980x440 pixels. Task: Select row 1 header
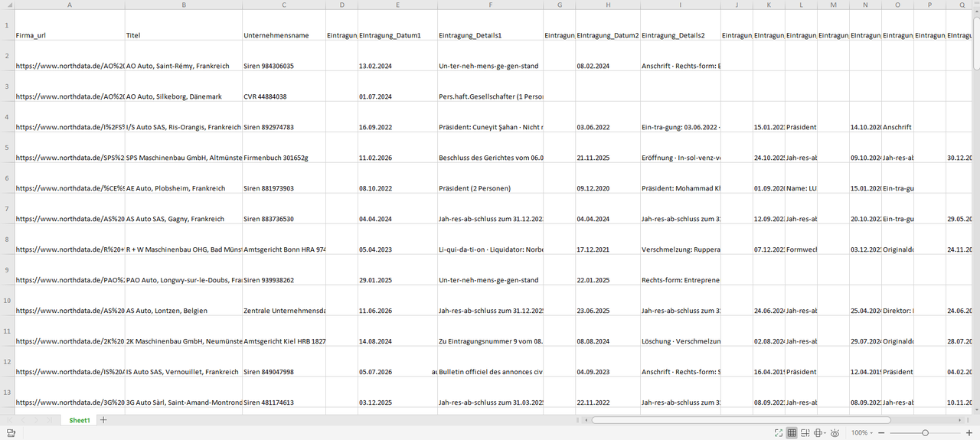[x=7, y=25]
